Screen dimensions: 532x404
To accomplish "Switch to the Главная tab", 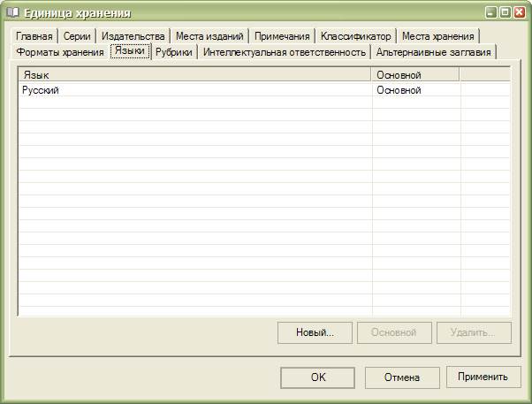I will click(34, 36).
